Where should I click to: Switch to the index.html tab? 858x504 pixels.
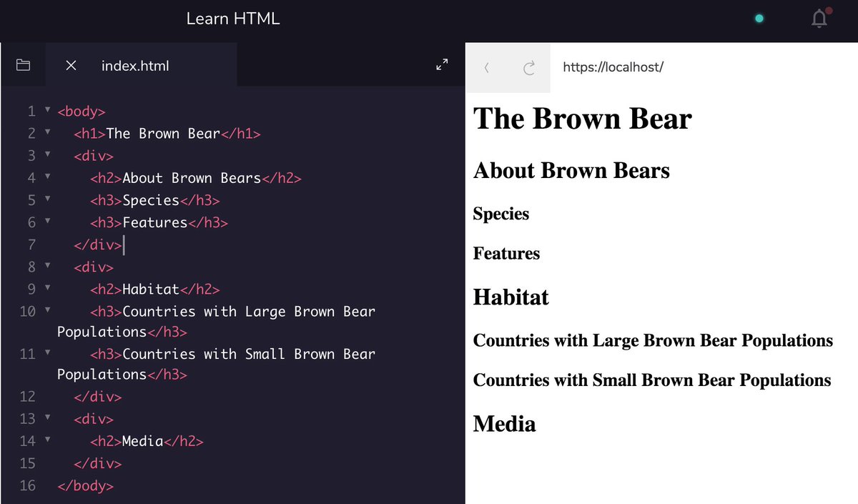(x=134, y=65)
